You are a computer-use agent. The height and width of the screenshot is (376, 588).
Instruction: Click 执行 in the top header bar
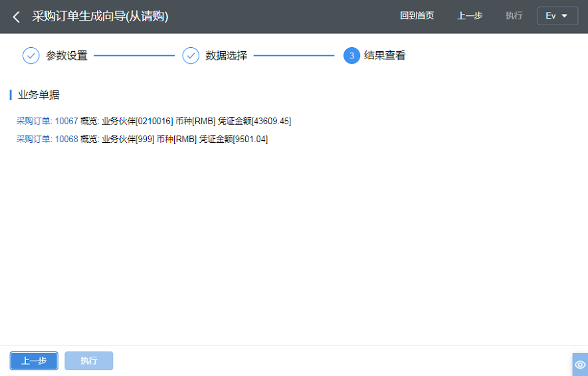coord(514,16)
